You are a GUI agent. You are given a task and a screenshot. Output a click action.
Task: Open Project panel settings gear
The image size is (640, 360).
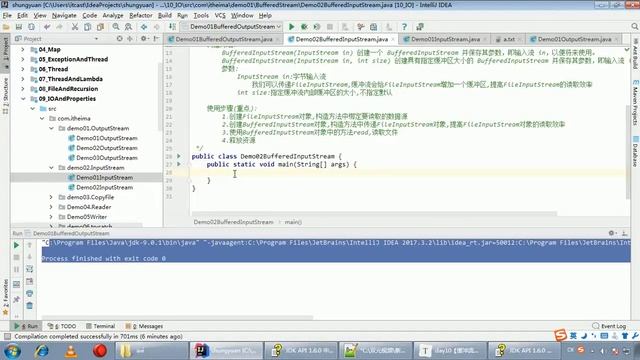[x=144, y=39]
